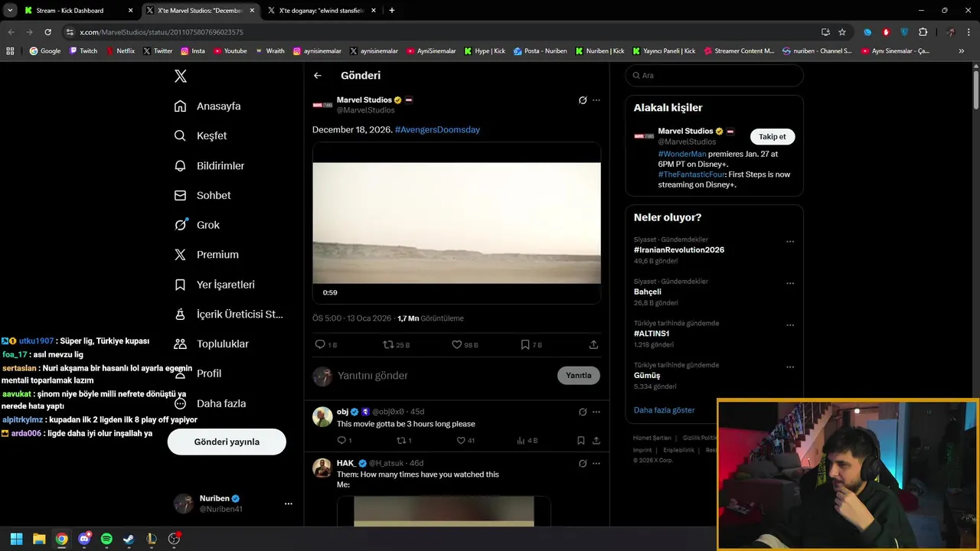
Task: Click reply icon with 1 B count
Action: [326, 344]
